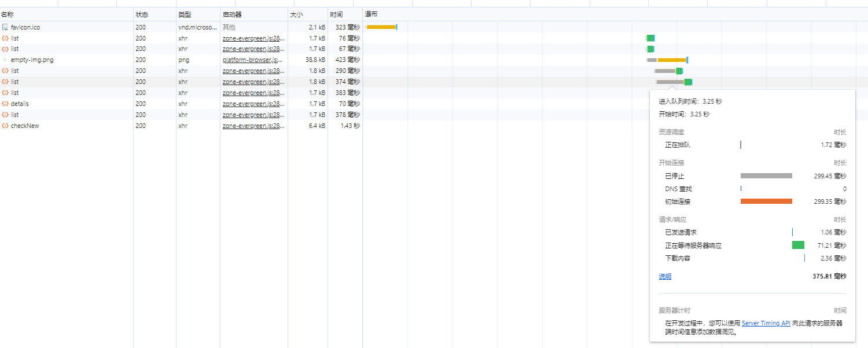
Task: Click the 类型 column header
Action: (x=185, y=14)
